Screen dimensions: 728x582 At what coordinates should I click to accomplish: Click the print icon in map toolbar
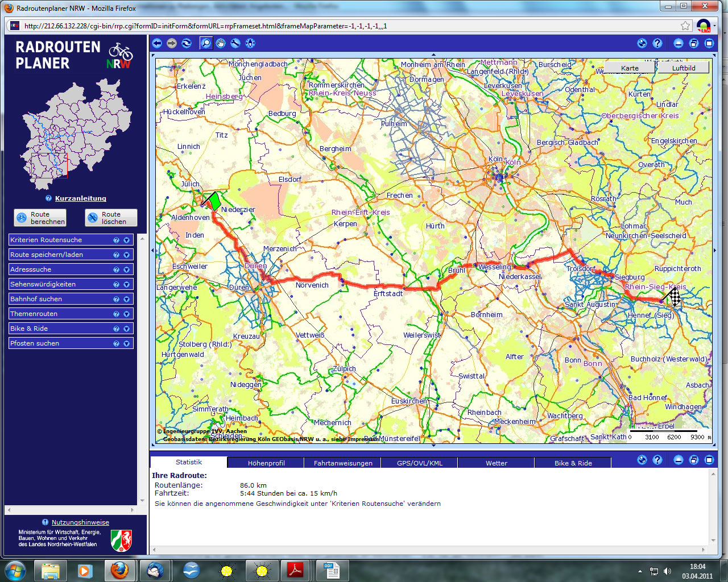[x=642, y=43]
